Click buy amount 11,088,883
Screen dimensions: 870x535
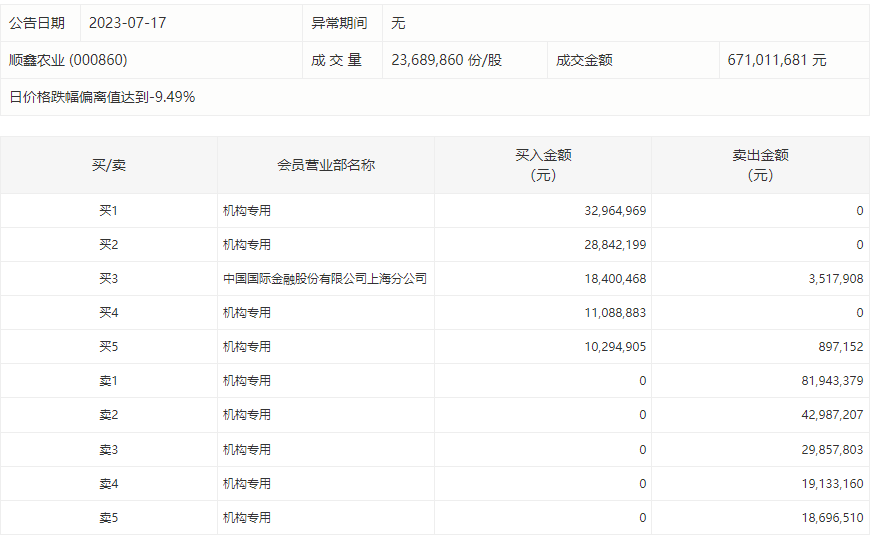click(615, 312)
